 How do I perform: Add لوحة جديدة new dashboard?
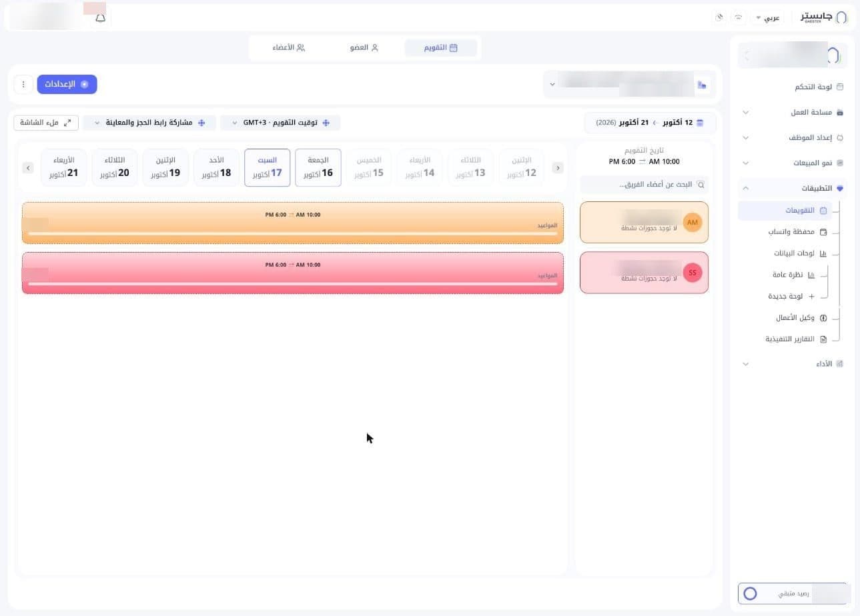(x=792, y=296)
